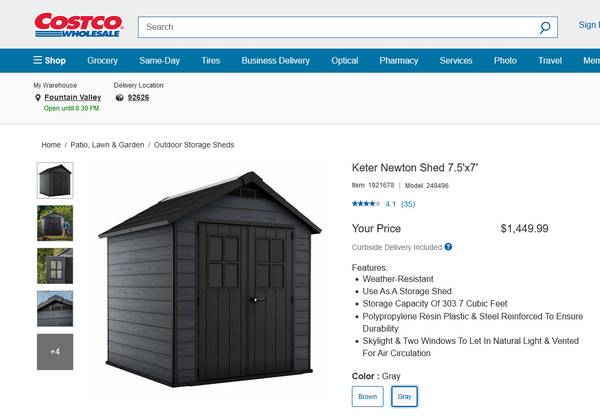Image resolution: width=600 pixels, height=416 pixels.
Task: Click the Costco Wholesale logo
Action: tap(79, 25)
